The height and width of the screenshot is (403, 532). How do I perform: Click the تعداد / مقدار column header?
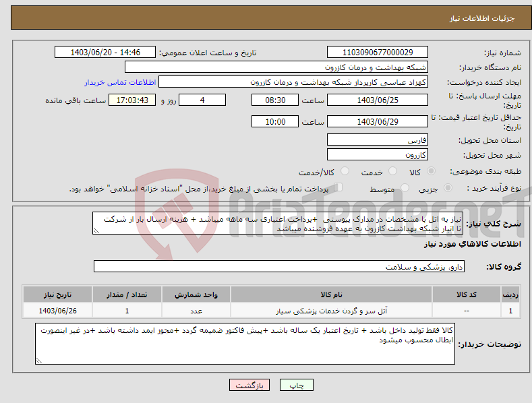127,294
